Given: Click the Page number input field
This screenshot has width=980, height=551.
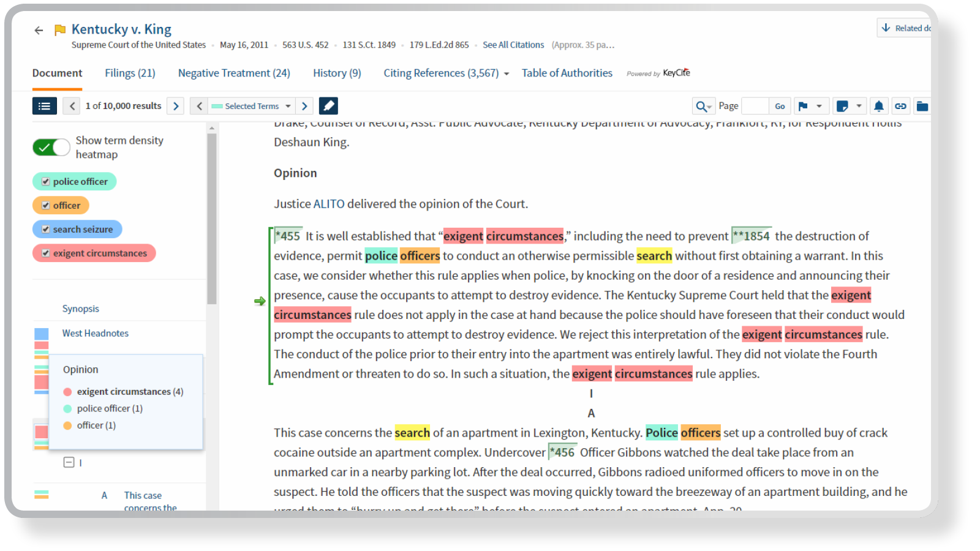Looking at the screenshot, I should (755, 106).
